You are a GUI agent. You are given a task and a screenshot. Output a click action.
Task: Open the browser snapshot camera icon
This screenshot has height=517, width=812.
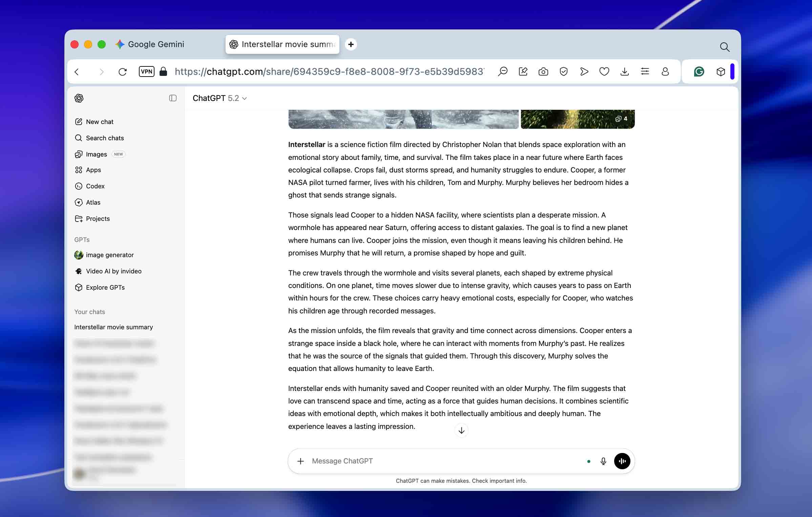click(543, 71)
